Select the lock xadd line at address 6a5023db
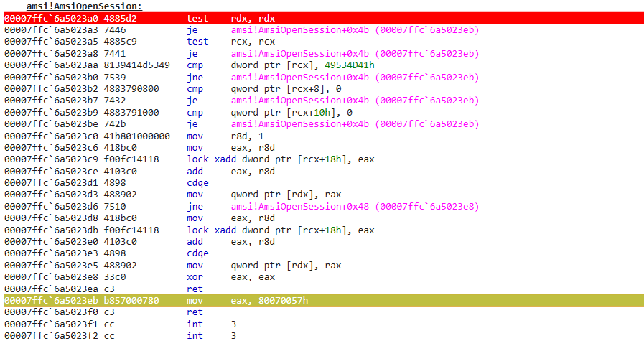This screenshot has height=341, width=644. pos(189,230)
